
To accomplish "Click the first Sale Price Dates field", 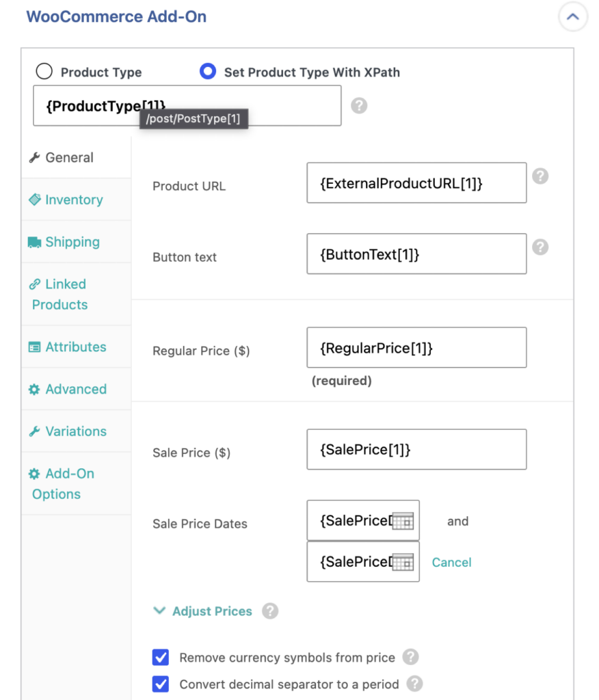I will [362, 520].
